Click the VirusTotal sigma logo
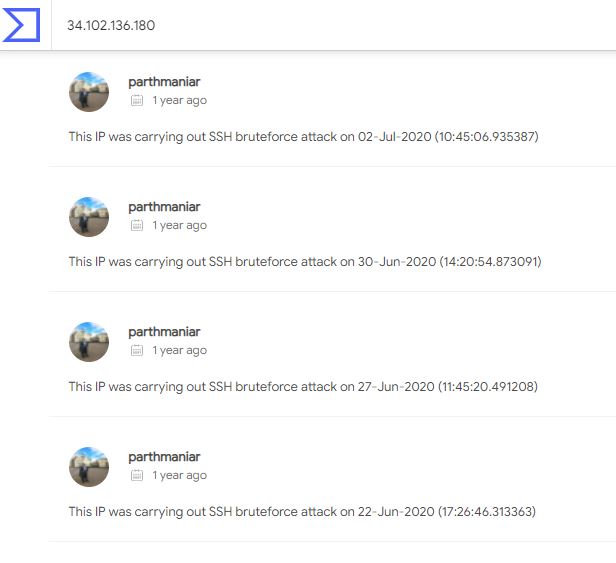The width and height of the screenshot is (616, 563). click(21, 25)
